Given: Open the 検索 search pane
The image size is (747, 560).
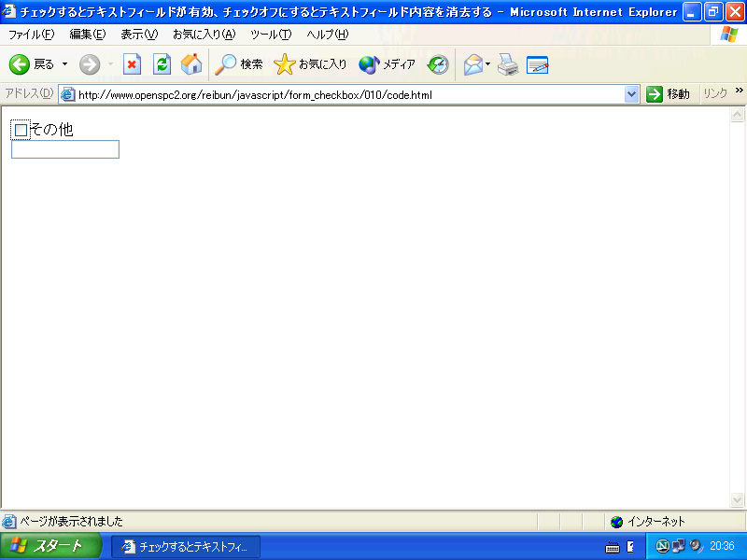Looking at the screenshot, I should tap(239, 64).
